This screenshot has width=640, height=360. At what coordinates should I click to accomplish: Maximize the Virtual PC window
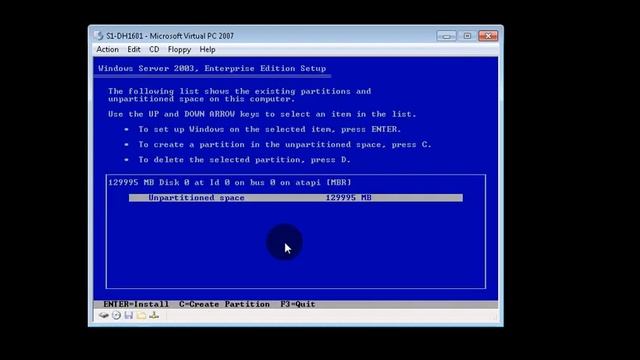click(467, 36)
